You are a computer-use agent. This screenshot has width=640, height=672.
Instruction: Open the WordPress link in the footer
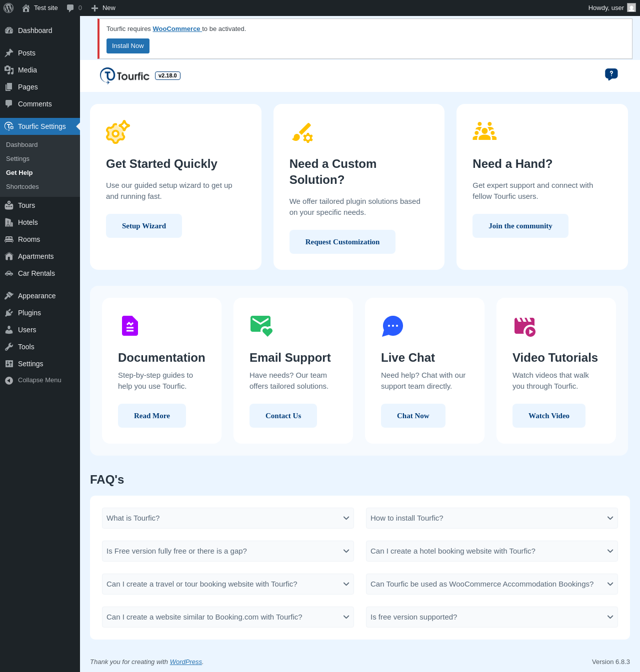pos(186,662)
